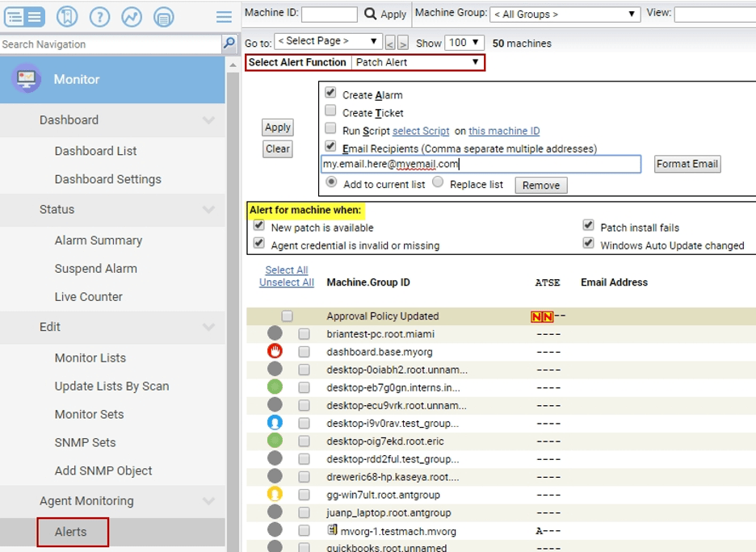The width and height of the screenshot is (756, 552).
Task: Open the Machine Group dropdown
Action: [x=565, y=14]
